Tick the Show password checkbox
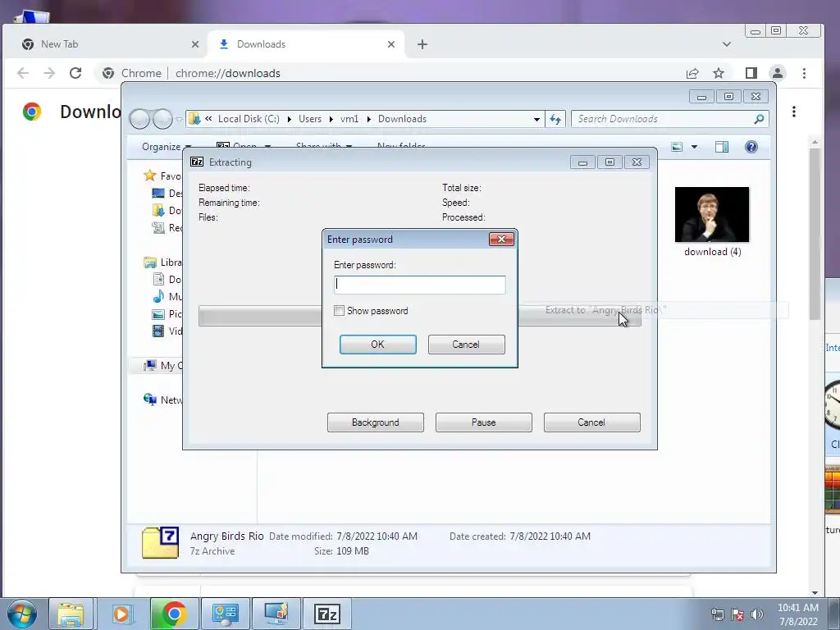The image size is (840, 630). [x=339, y=311]
